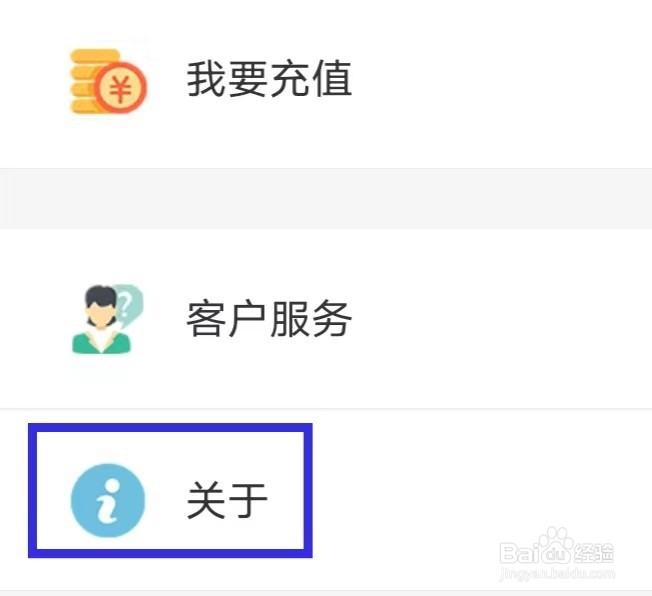Click the agent's dark hair in service icon
The image size is (652, 596).
(101, 299)
